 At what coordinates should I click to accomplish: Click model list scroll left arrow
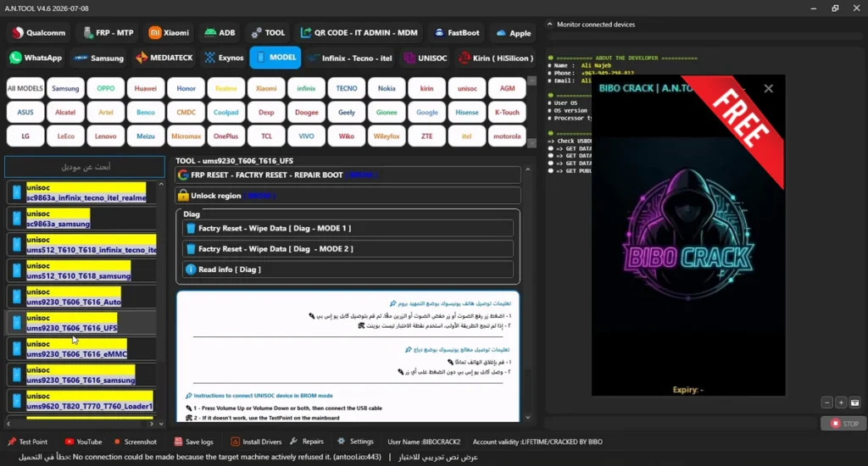pyautogui.click(x=8, y=424)
